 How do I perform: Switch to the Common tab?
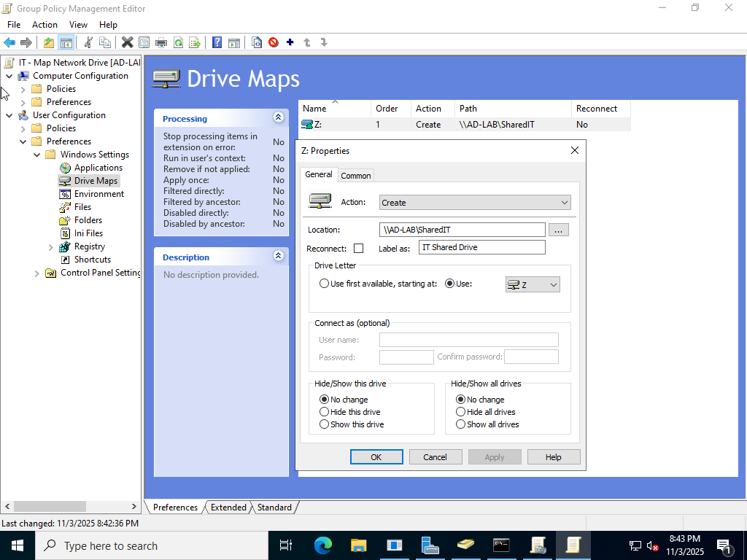(356, 176)
